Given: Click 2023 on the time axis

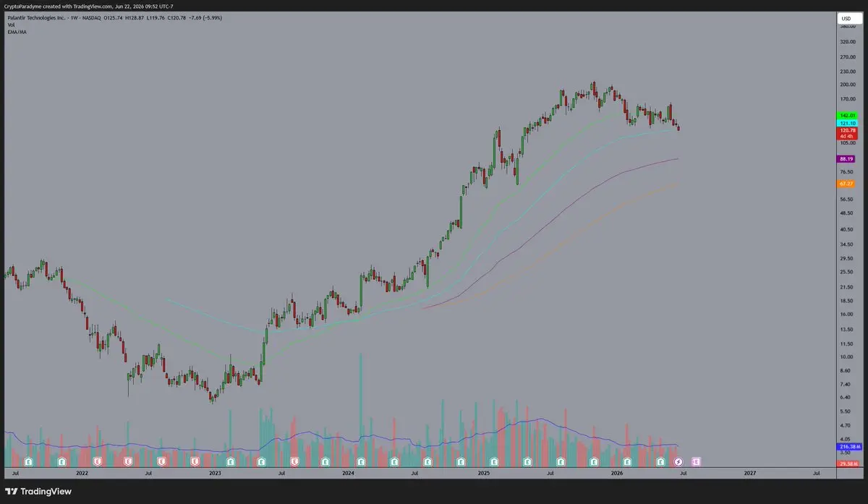Looking at the screenshot, I should tap(215, 473).
